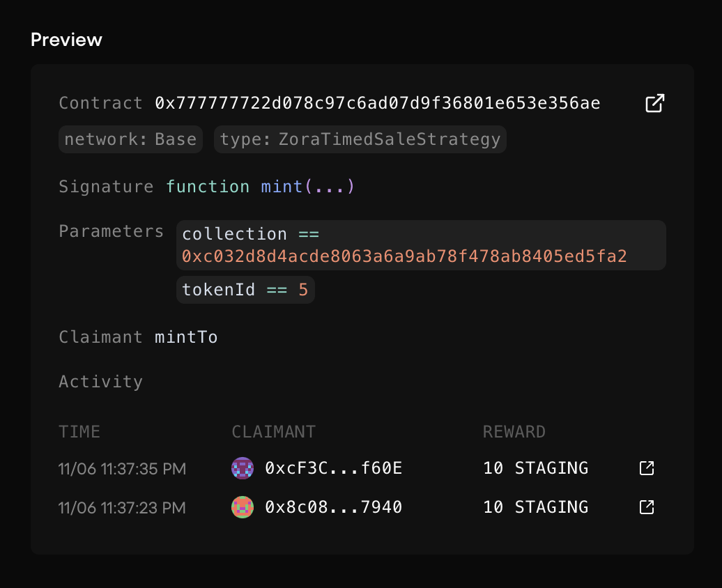Select the CLAIMANT column header
The image size is (722, 588).
[274, 431]
